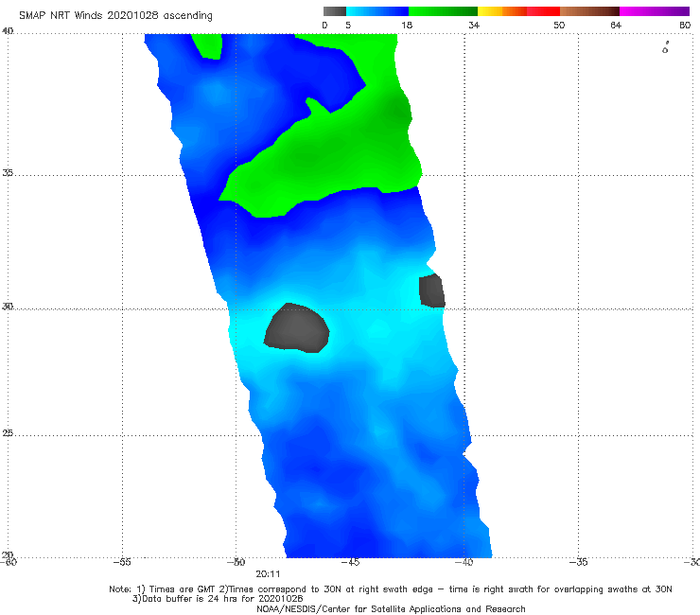Screen dimensions: 700x615
Task: Click the swath time label 20:11
Action: tap(268, 574)
